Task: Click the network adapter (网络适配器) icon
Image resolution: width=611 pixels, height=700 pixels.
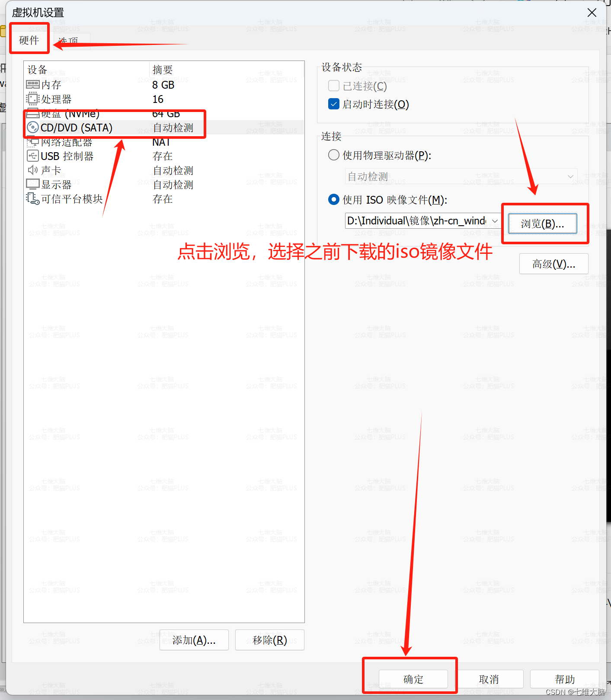Action: (x=33, y=142)
